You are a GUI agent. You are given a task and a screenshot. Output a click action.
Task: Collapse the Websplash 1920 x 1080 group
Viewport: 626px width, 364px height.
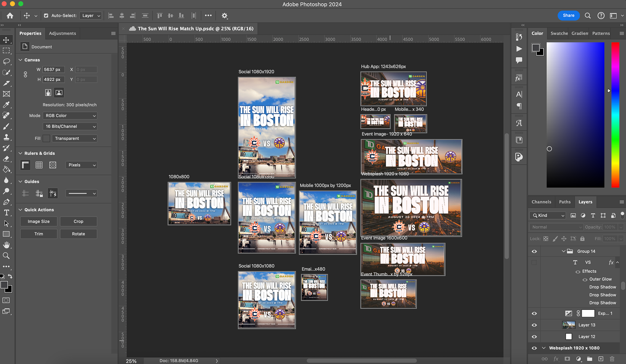[x=544, y=348]
